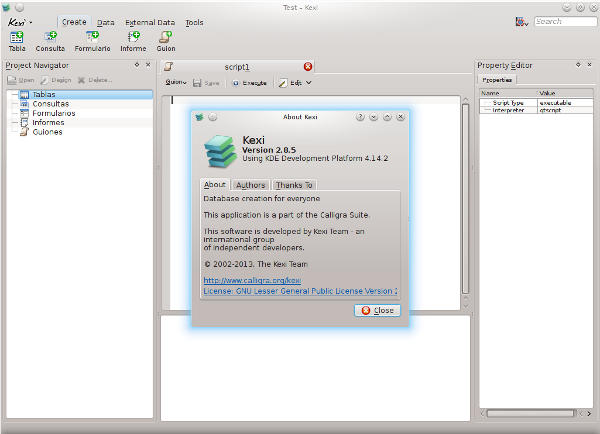Click the Kexi window menu icon in titlebar
This screenshot has height=434, width=600.
[x=6, y=7]
